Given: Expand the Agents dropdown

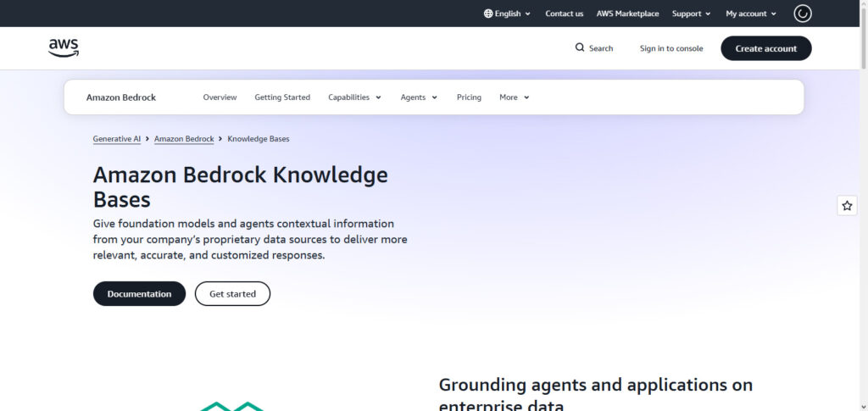Looking at the screenshot, I should coord(419,97).
